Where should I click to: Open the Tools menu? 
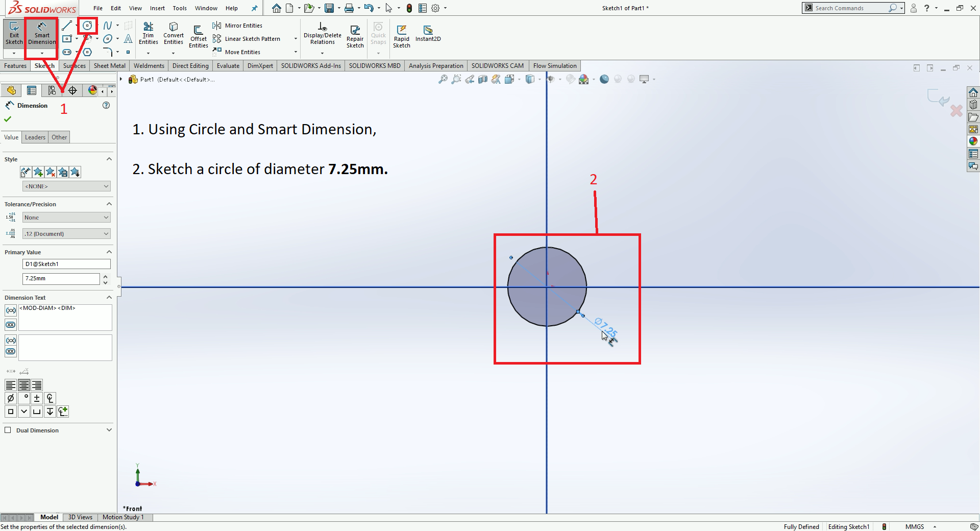coord(180,8)
